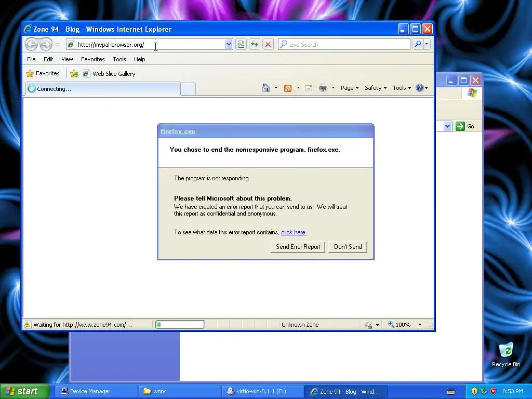
Task: Open search provider options dropdown
Action: tap(427, 44)
